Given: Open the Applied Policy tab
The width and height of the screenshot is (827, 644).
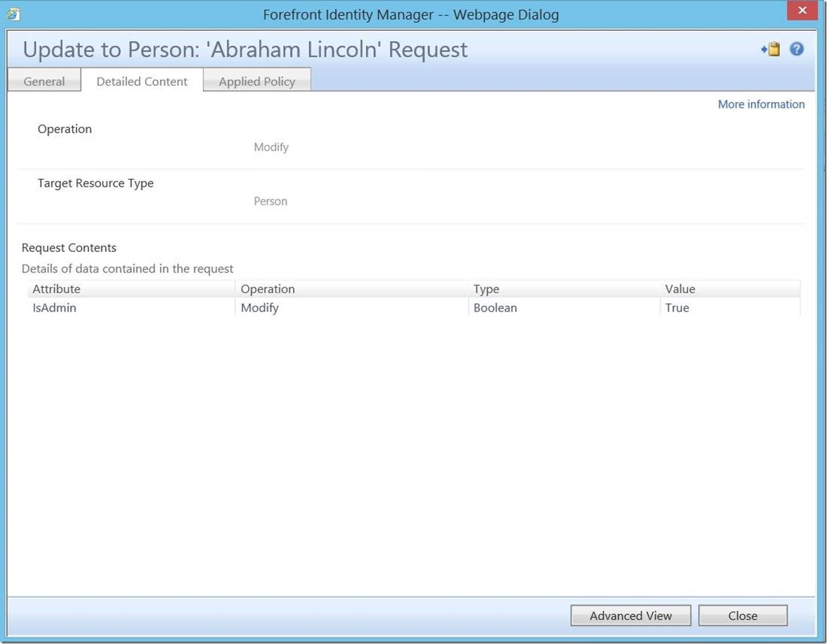Looking at the screenshot, I should click(x=257, y=81).
